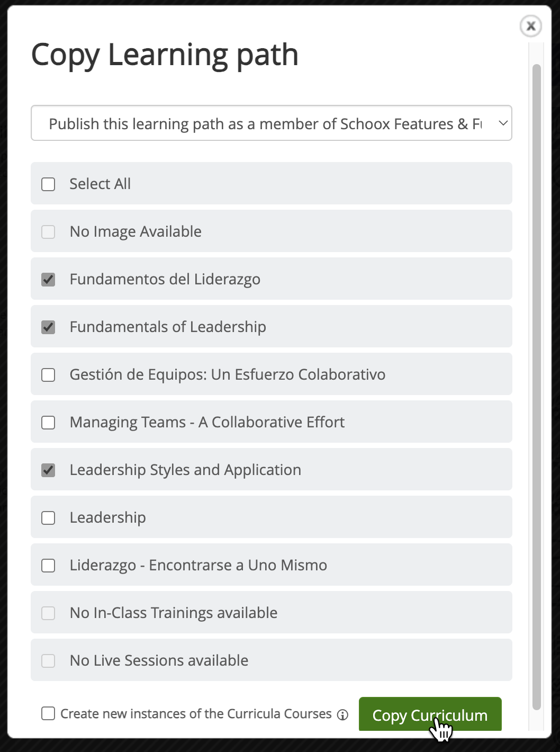Uncheck Fundamentals of Leadership
560x752 pixels.
[x=48, y=327]
